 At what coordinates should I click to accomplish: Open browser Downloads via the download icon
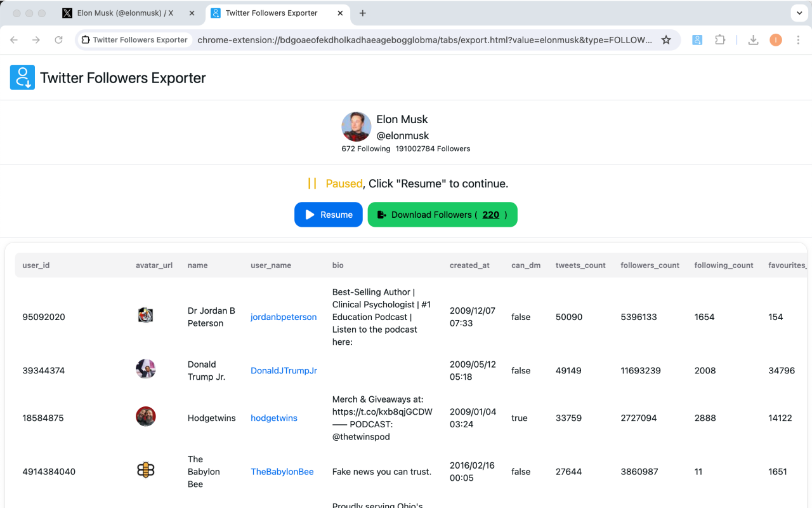point(753,39)
